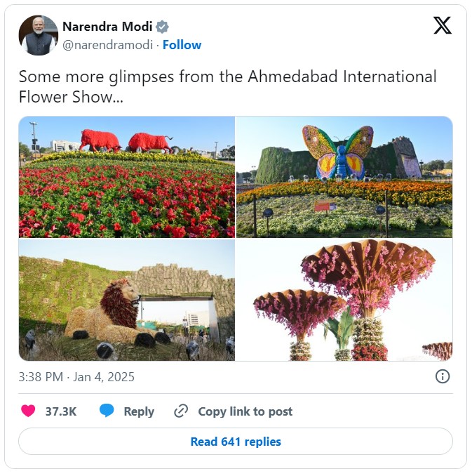Open Narendra Modi's profile picture
The width and height of the screenshot is (472, 476).
[38, 35]
